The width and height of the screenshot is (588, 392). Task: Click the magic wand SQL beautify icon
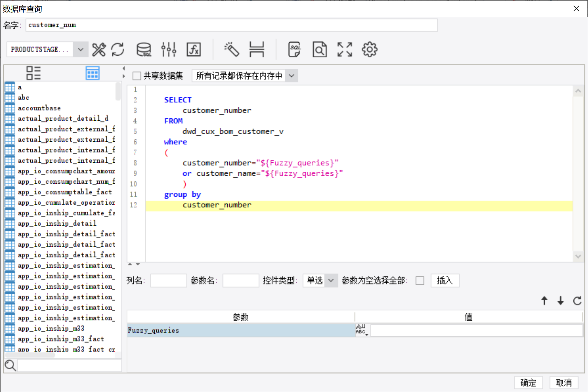232,49
